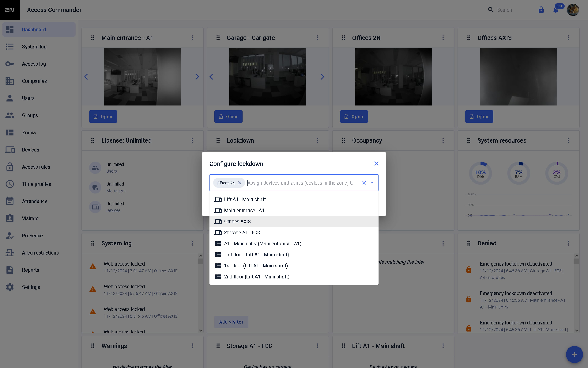Screen dimensions: 588x368
Task: Show next camera in Main entrance widget
Action: 197,77
